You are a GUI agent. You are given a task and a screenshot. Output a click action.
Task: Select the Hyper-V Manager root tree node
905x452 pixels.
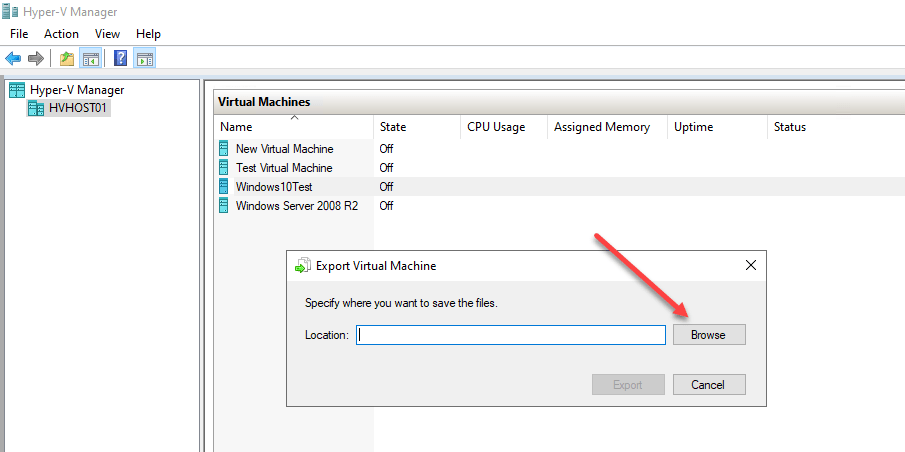tap(67, 90)
